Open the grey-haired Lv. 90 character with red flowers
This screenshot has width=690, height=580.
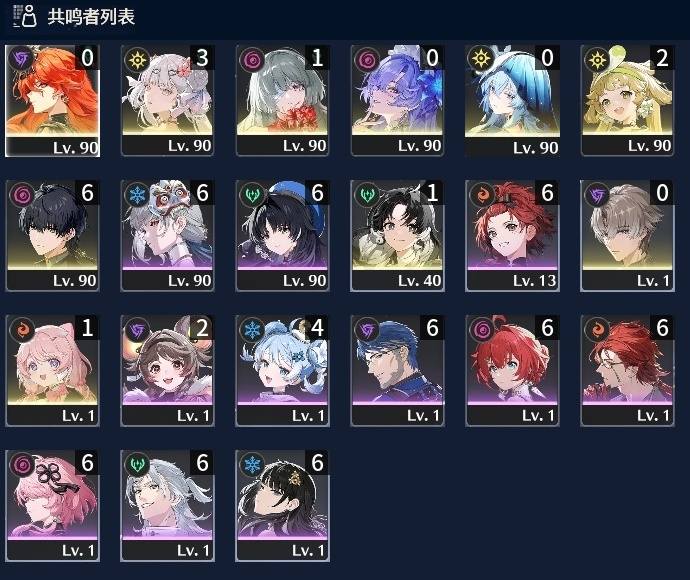click(282, 100)
